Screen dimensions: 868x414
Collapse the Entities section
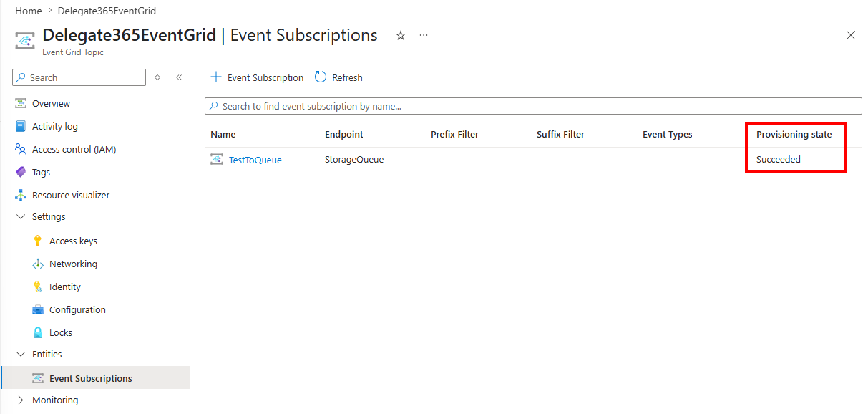coord(21,355)
